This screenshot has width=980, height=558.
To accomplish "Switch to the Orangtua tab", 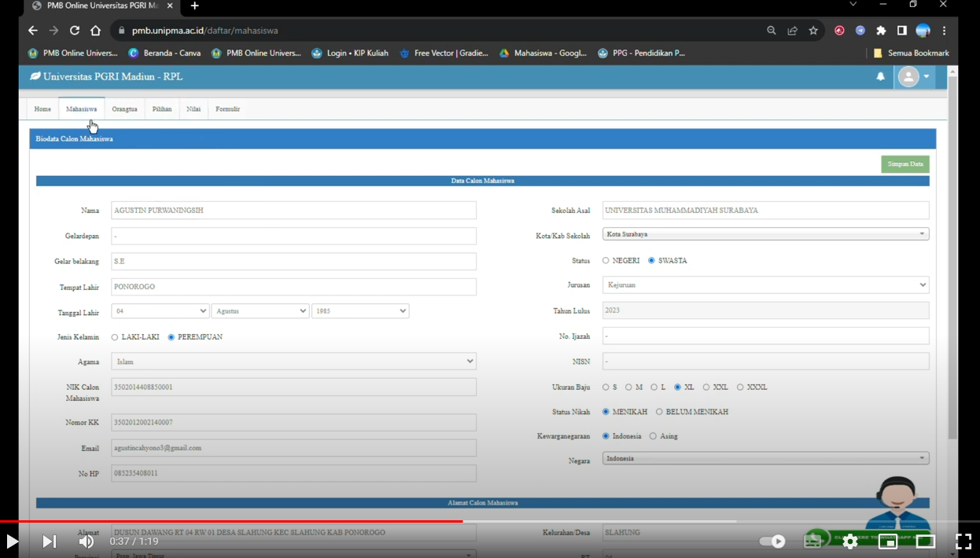I will pos(124,109).
